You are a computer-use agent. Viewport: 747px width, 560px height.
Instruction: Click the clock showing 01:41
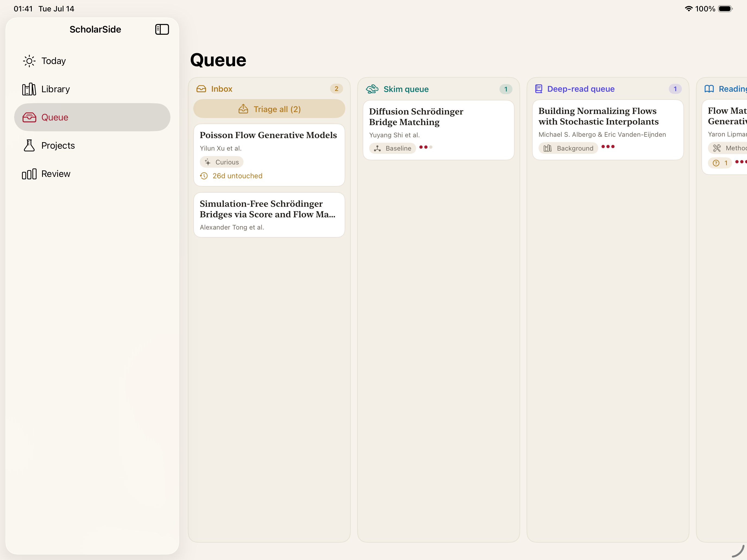coord(23,9)
